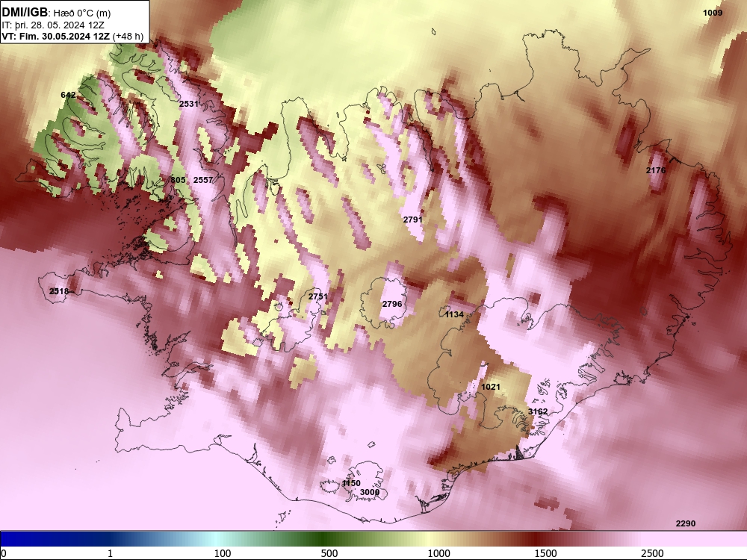Screen dimensions: 747x560
Task: Select the 2500 legend tick label
Action: coord(652,553)
